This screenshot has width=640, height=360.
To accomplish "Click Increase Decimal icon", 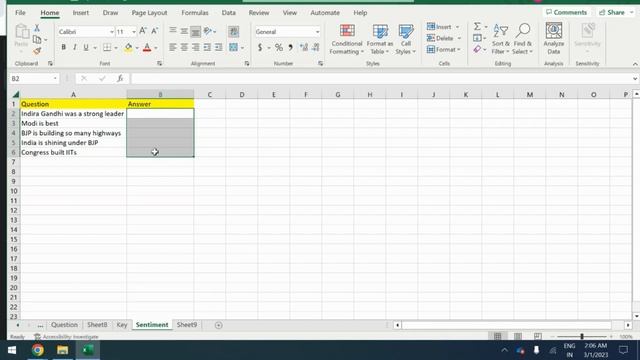I will 304,48.
